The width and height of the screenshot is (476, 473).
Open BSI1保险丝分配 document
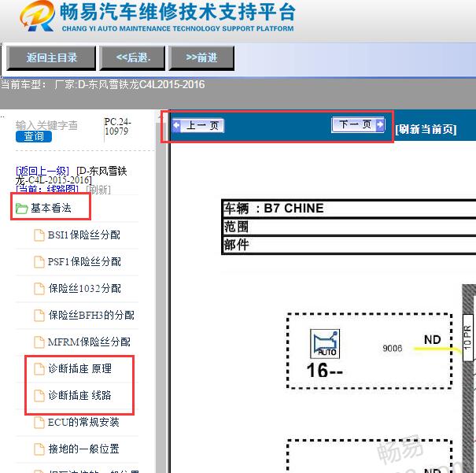[x=84, y=235]
